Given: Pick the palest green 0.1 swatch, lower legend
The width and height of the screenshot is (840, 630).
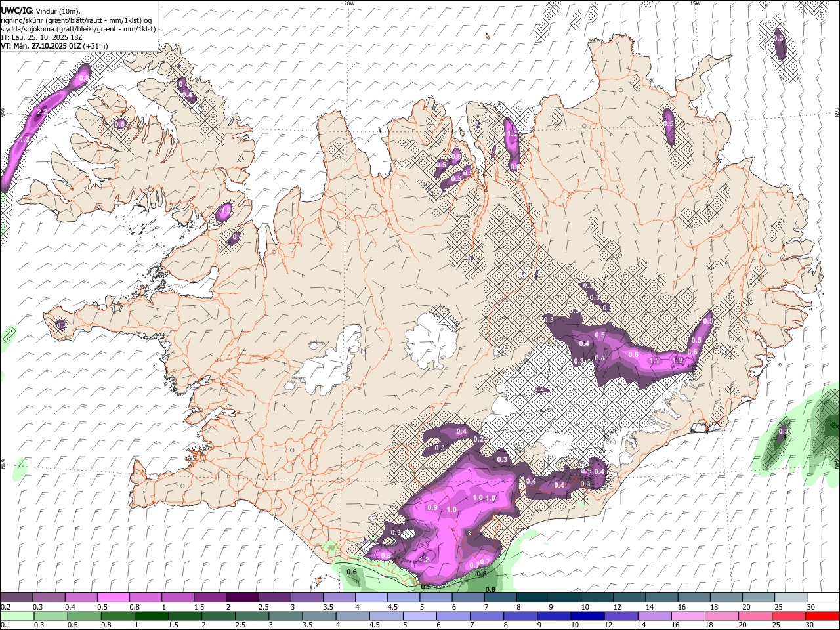Looking at the screenshot, I should click(17, 616).
